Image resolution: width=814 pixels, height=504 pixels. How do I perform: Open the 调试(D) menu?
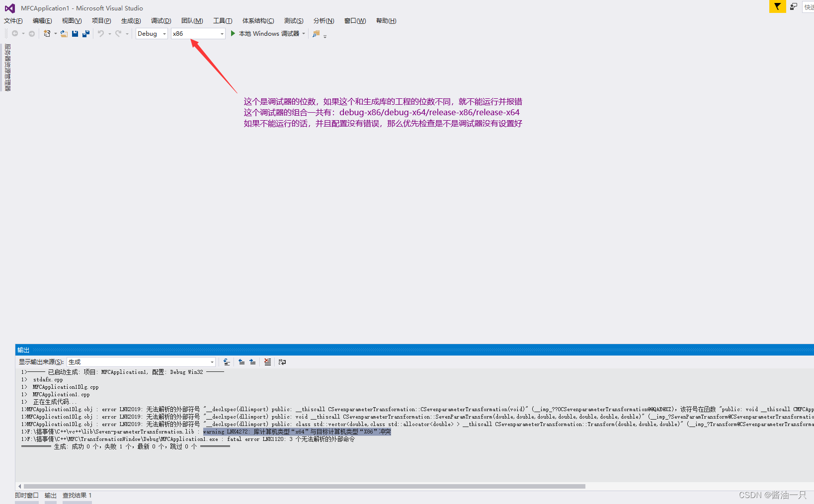click(161, 21)
